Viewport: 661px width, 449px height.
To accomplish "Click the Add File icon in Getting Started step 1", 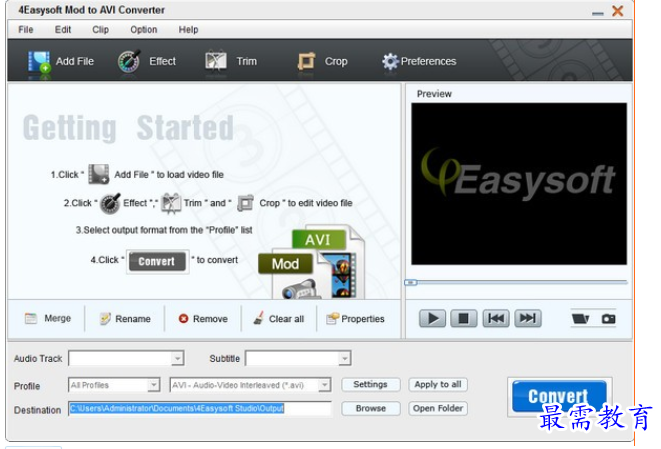I will [x=99, y=174].
